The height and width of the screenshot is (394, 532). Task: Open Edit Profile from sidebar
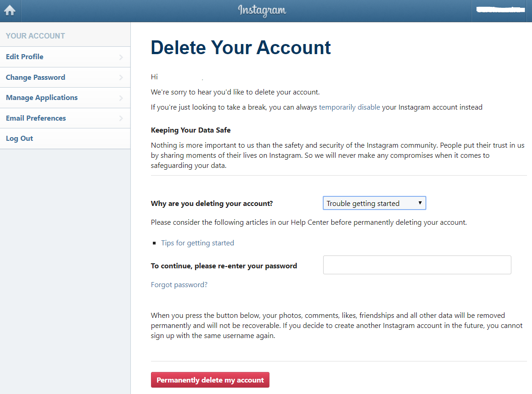click(25, 57)
